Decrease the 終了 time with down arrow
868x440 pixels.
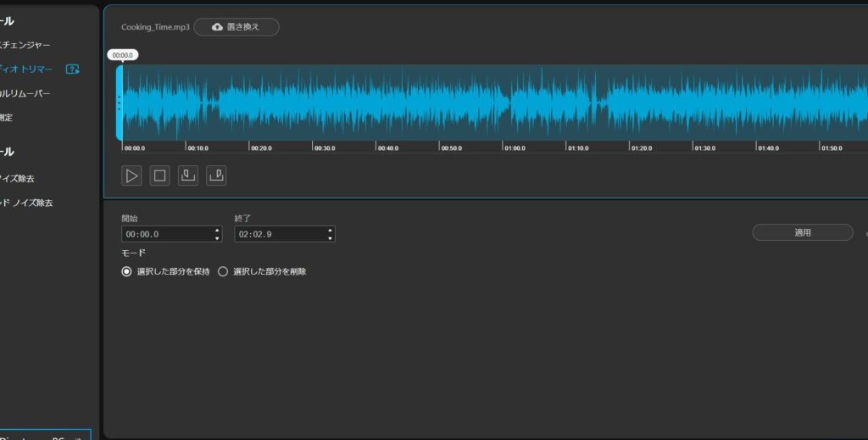coord(330,238)
